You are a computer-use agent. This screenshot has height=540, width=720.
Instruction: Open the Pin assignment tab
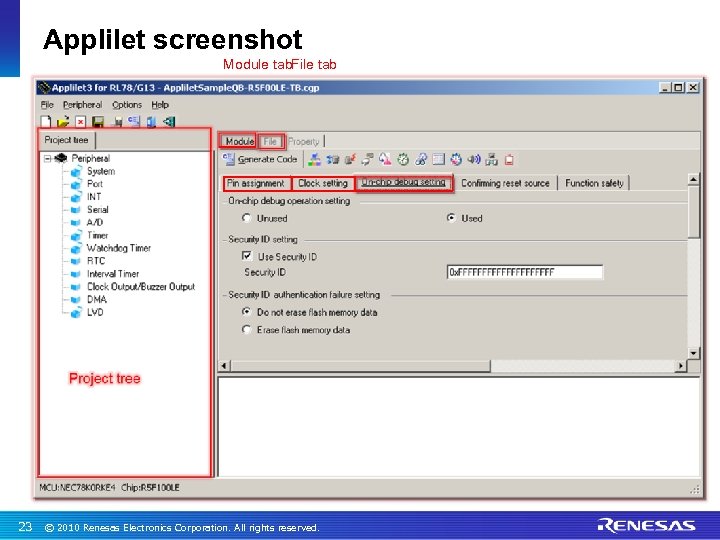point(256,183)
